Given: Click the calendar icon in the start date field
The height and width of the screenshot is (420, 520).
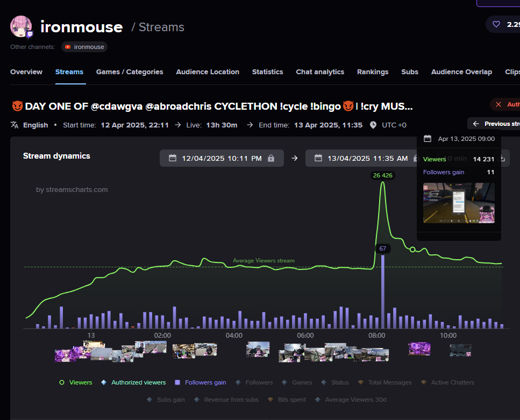Looking at the screenshot, I should click(x=173, y=158).
